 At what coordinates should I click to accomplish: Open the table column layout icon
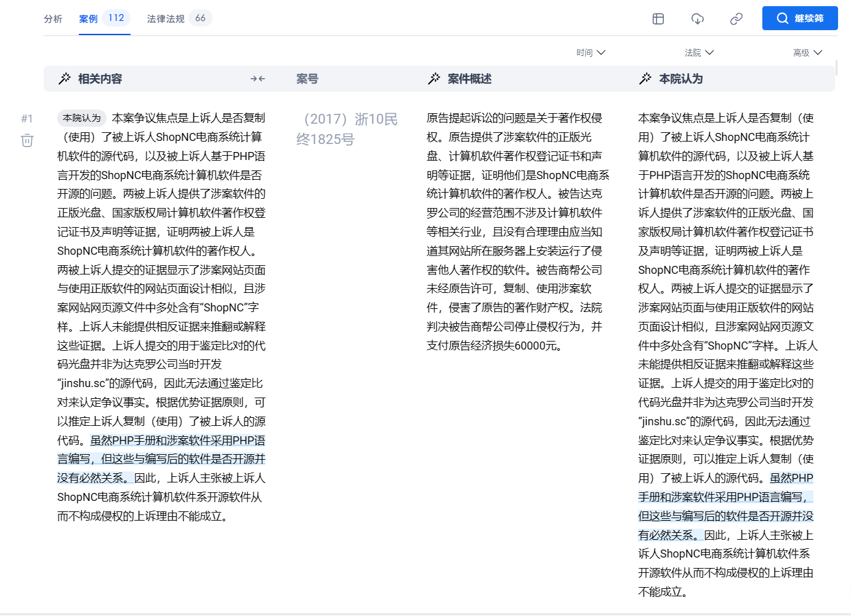tap(658, 19)
